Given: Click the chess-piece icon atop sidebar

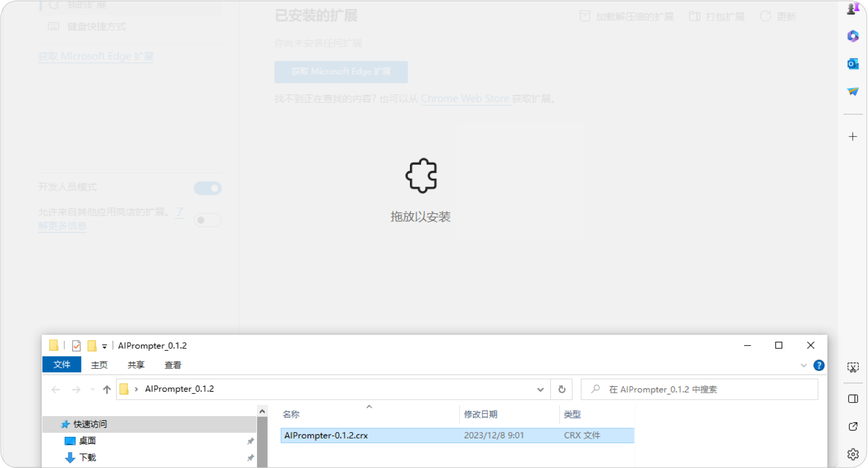Looking at the screenshot, I should point(853,8).
